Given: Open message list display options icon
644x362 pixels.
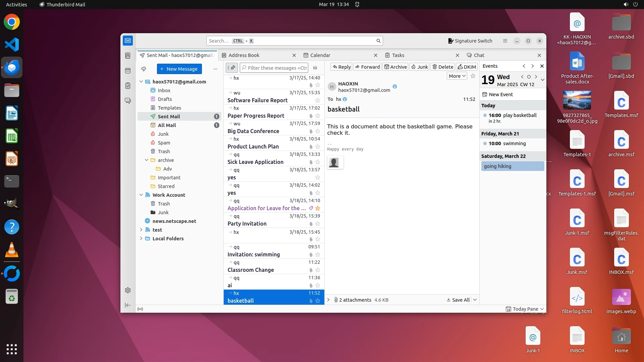Looking at the screenshot, I should pos(315,68).
